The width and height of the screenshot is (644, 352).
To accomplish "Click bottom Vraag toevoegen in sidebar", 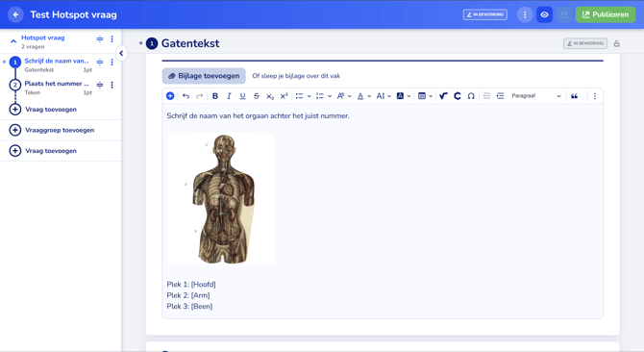I will pos(43,151).
